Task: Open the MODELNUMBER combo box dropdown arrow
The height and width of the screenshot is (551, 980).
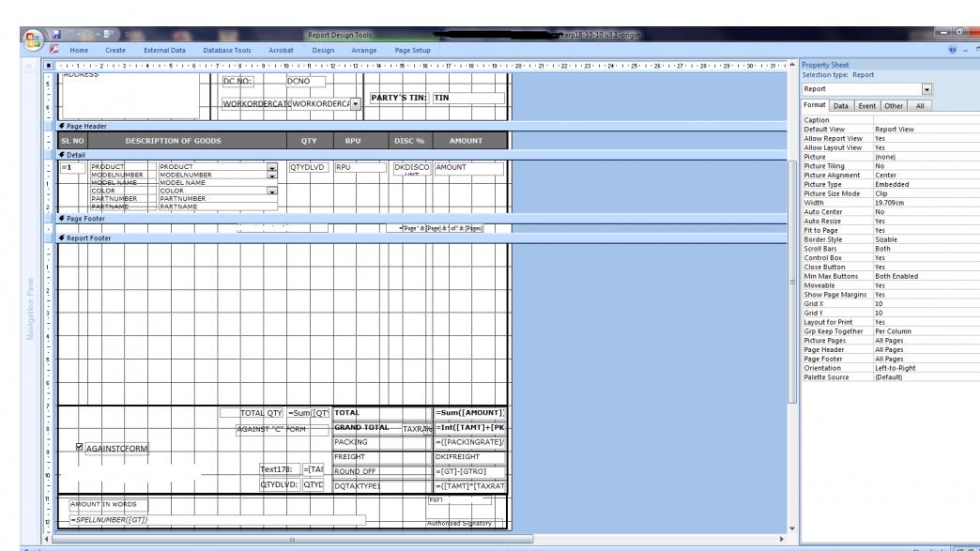Action: [272, 176]
